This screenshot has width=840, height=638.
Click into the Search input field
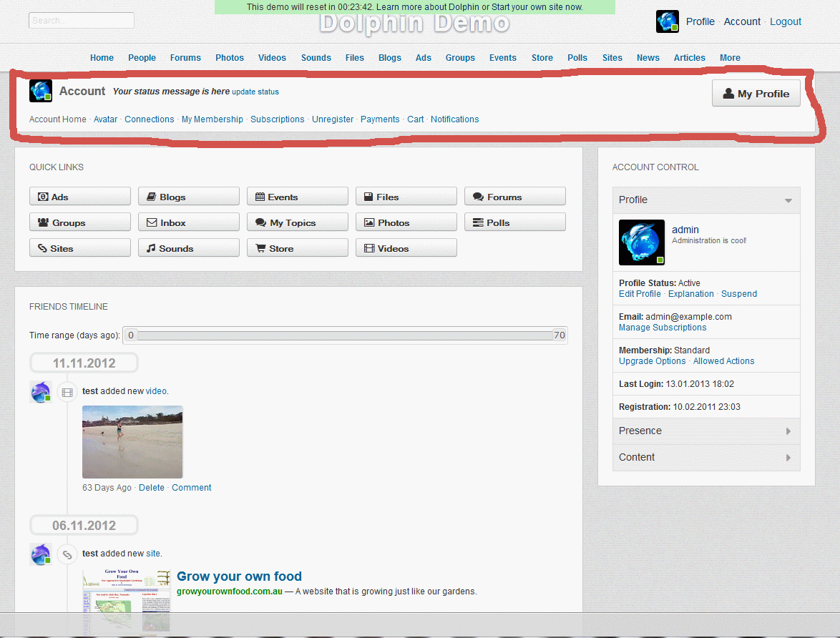point(82,21)
